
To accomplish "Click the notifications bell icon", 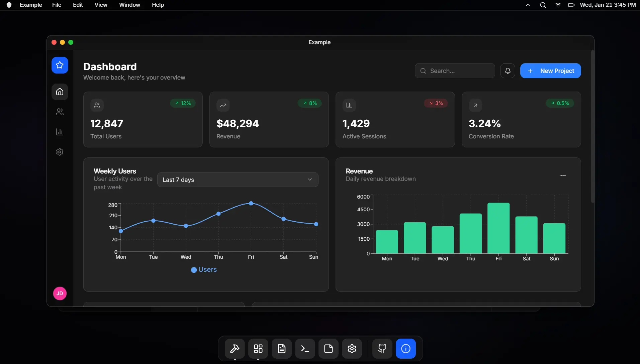I will 508,71.
